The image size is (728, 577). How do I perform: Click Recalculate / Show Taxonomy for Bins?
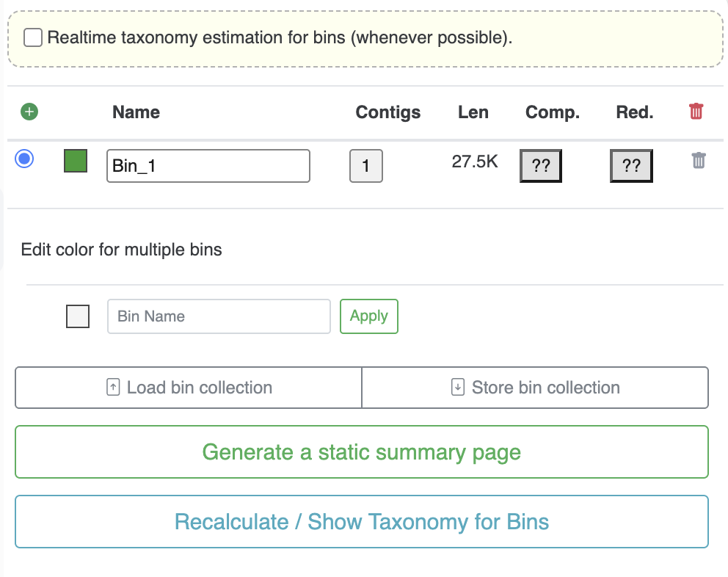[362, 522]
